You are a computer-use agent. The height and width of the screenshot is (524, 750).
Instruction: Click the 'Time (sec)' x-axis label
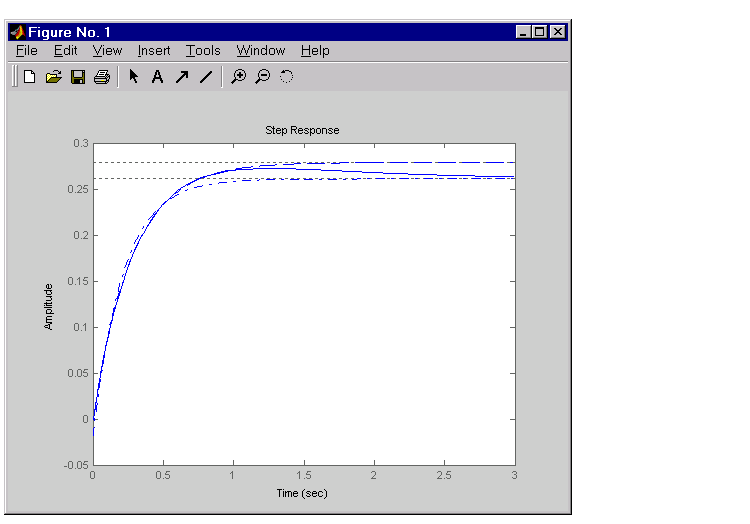coord(302,493)
